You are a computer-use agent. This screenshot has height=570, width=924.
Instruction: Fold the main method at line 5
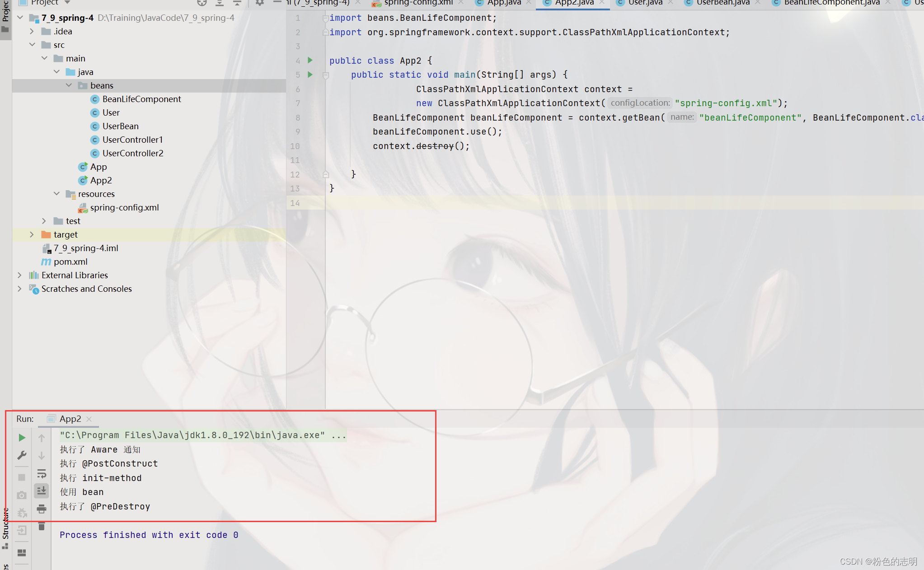326,75
